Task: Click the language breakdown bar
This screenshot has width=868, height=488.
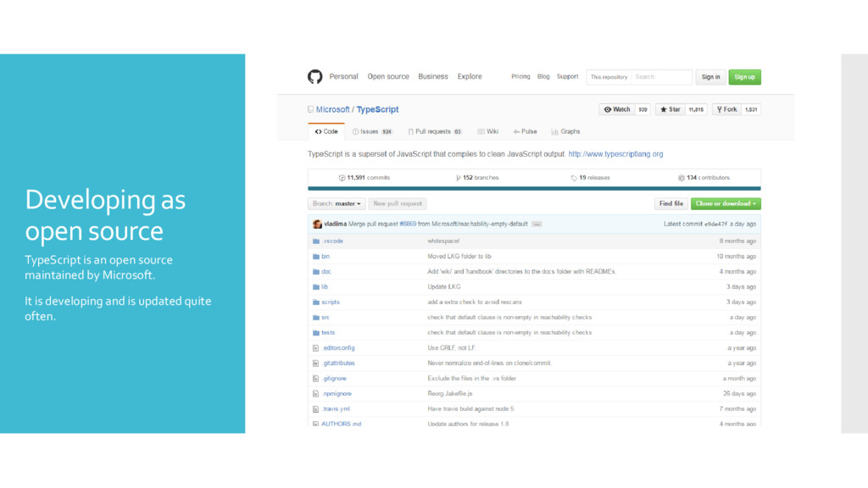Action: click(x=534, y=189)
